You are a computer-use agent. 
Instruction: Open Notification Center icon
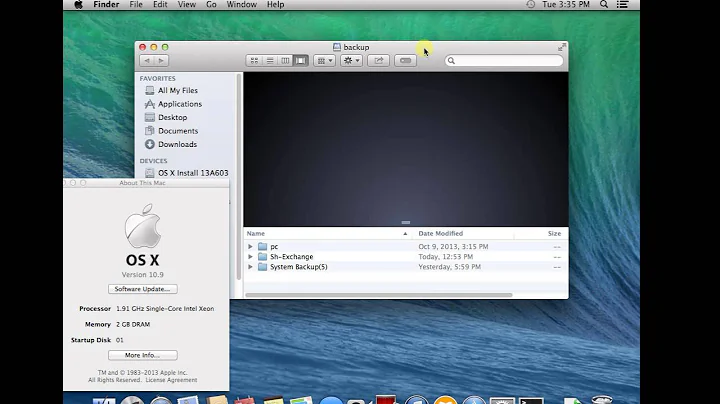[622, 5]
